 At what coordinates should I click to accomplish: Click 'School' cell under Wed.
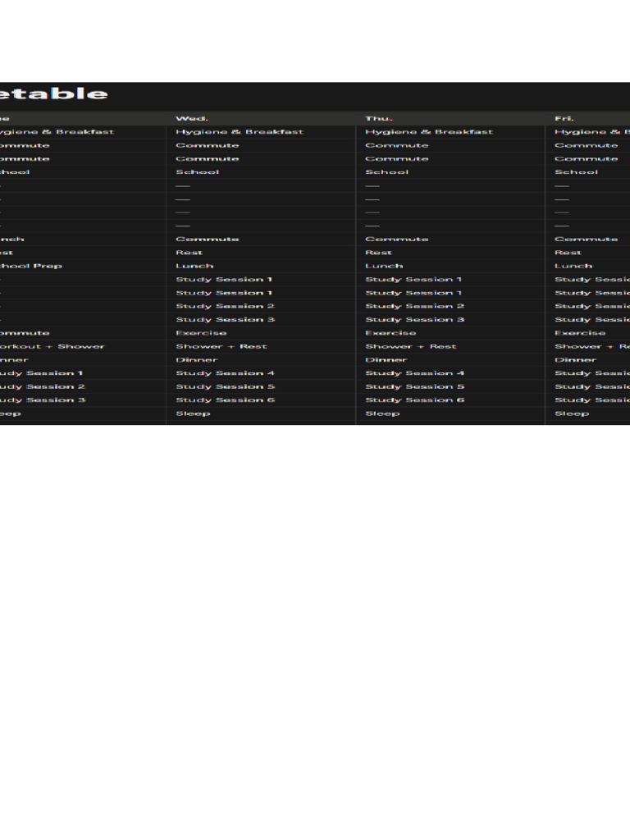(x=198, y=172)
